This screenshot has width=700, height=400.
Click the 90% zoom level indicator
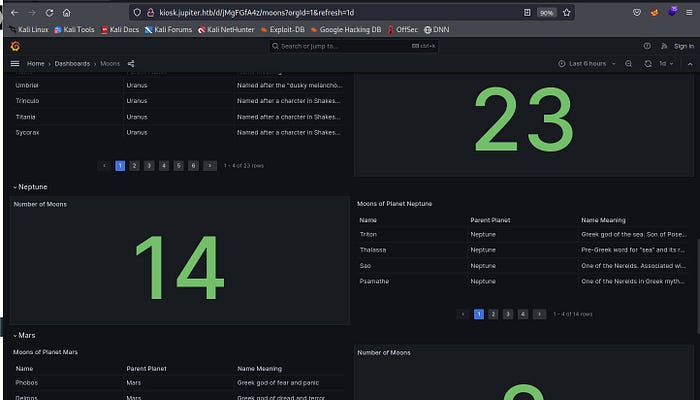pos(546,12)
